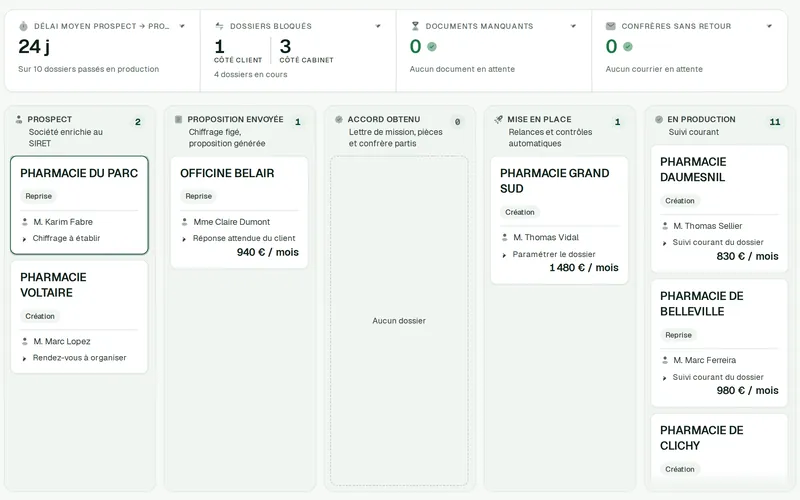
Task: Click the Mise en place count badge 1
Action: pos(617,122)
